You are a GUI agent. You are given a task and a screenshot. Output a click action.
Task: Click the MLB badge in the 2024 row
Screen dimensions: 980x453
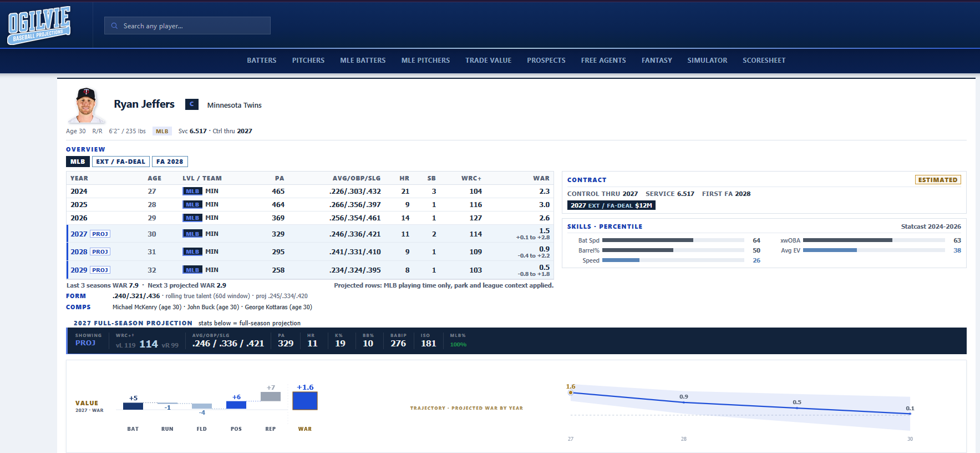[192, 191]
